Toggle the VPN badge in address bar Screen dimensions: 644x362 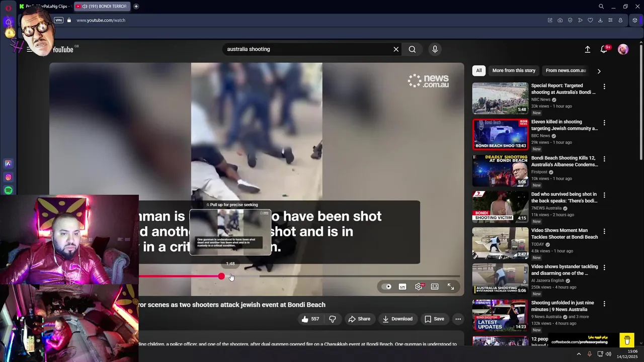tap(59, 20)
